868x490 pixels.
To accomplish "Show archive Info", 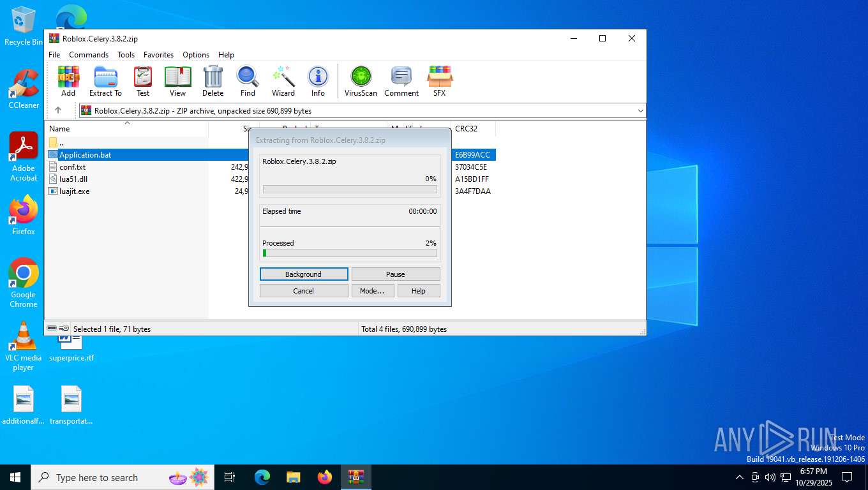I will 318,81.
